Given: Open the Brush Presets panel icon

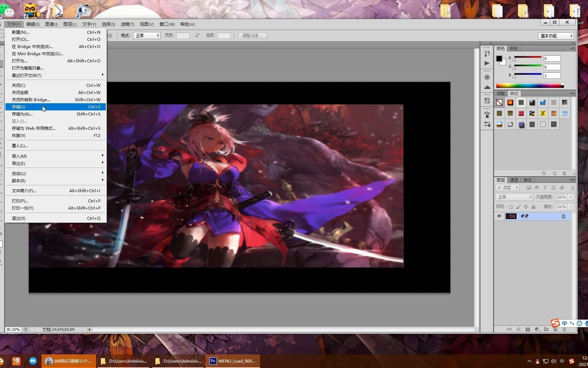Looking at the screenshot, I should [x=487, y=124].
